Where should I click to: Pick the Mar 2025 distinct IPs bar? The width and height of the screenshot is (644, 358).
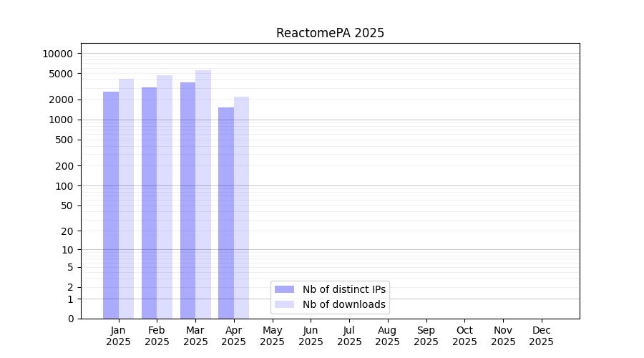click(187, 200)
